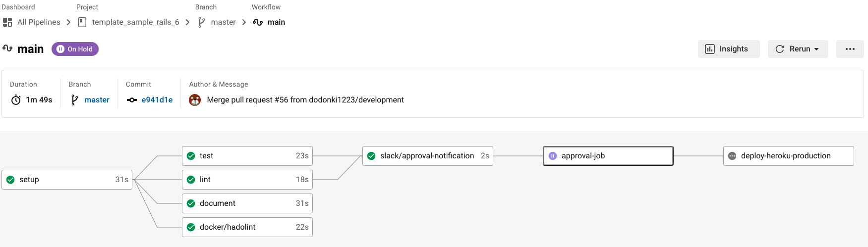This screenshot has height=247, width=868.
Task: Click chevron after master breadcrumb
Action: (x=244, y=22)
